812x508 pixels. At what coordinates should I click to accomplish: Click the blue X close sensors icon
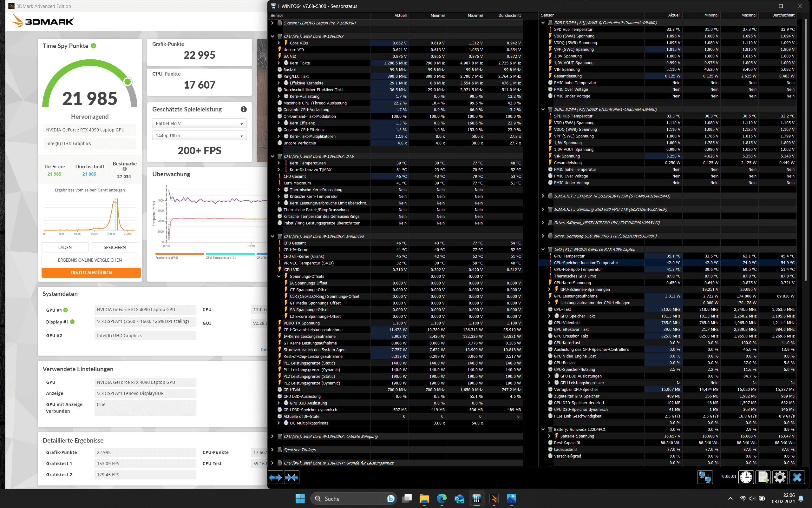click(797, 477)
